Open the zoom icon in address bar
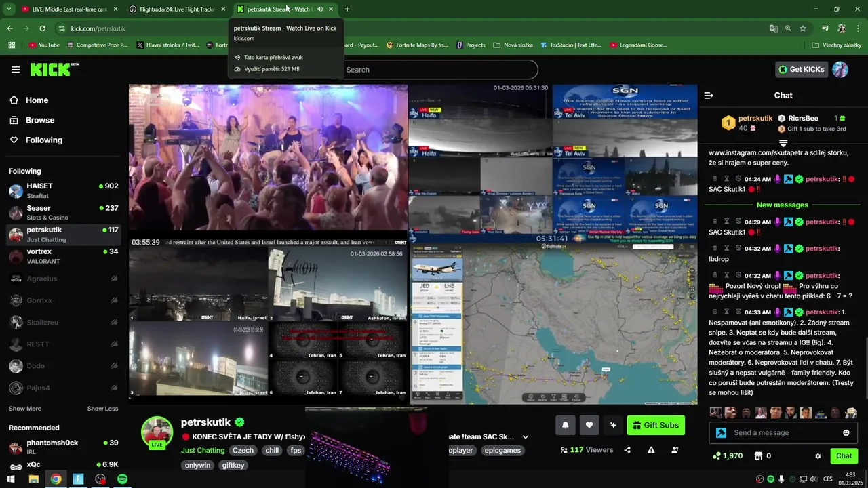This screenshot has height=488, width=868. [788, 28]
